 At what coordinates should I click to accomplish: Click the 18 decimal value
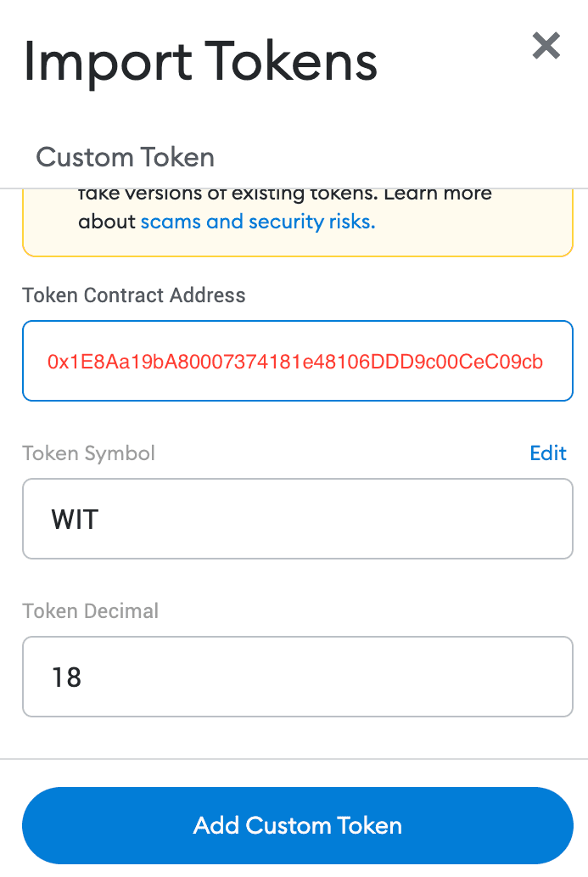coord(66,677)
